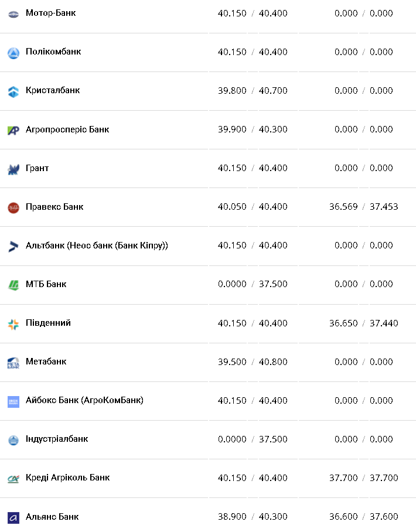
Task: Click Кристалбанк buy rate 39.800
Action: tap(232, 91)
